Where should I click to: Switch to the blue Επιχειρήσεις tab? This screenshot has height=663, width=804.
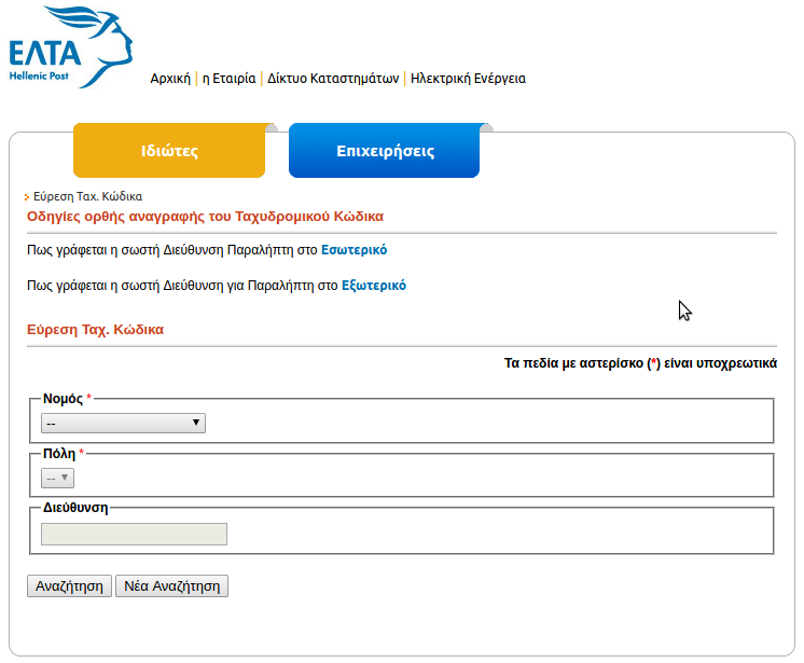pos(384,152)
